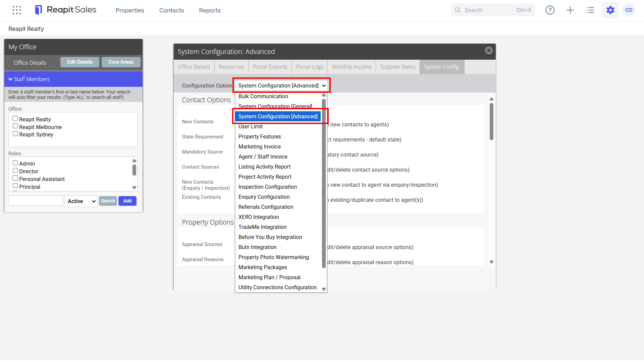Open the list view icon in header
The width and height of the screenshot is (644, 362).
pos(590,10)
